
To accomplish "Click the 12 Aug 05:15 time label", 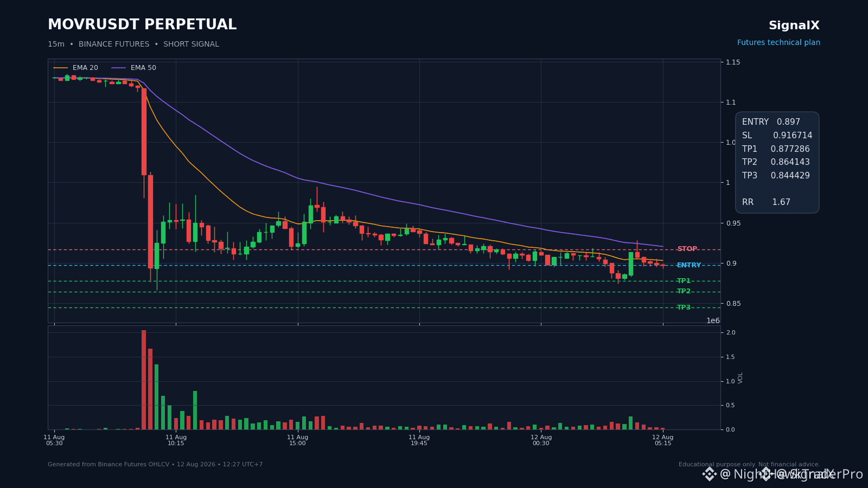I will pyautogui.click(x=662, y=440).
